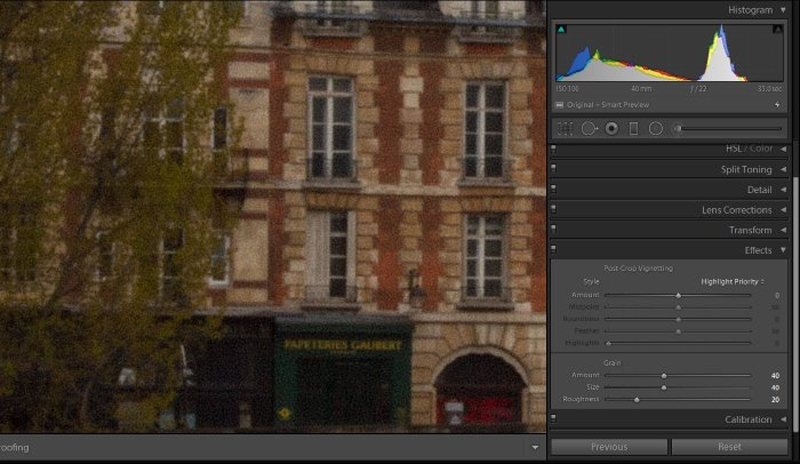Disable the Split Toning panel switch
Screen dimensions: 800x464
[553, 170]
